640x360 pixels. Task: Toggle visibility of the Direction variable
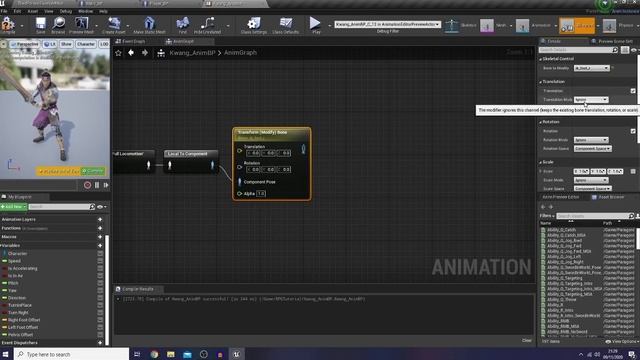[x=100, y=298]
